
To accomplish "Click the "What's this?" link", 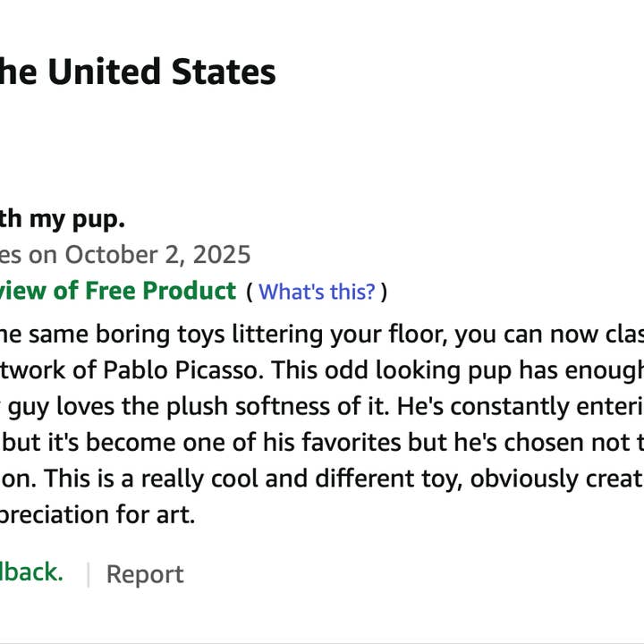I will click(317, 292).
